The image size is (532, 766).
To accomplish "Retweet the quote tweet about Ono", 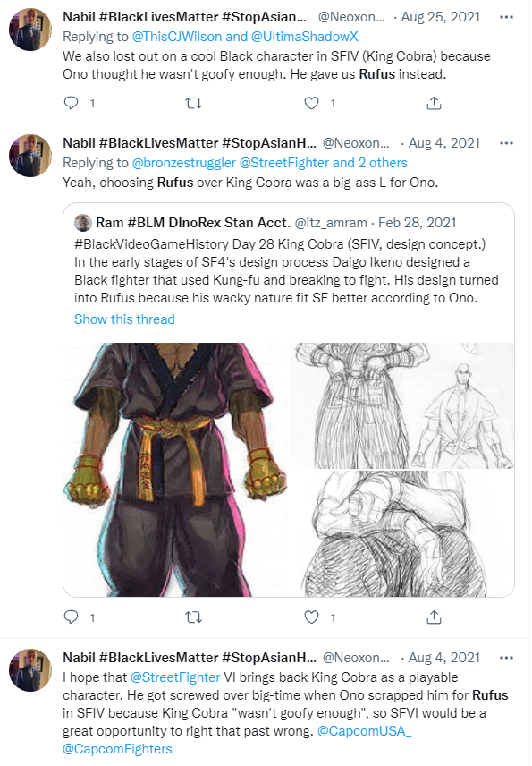I will (x=194, y=617).
